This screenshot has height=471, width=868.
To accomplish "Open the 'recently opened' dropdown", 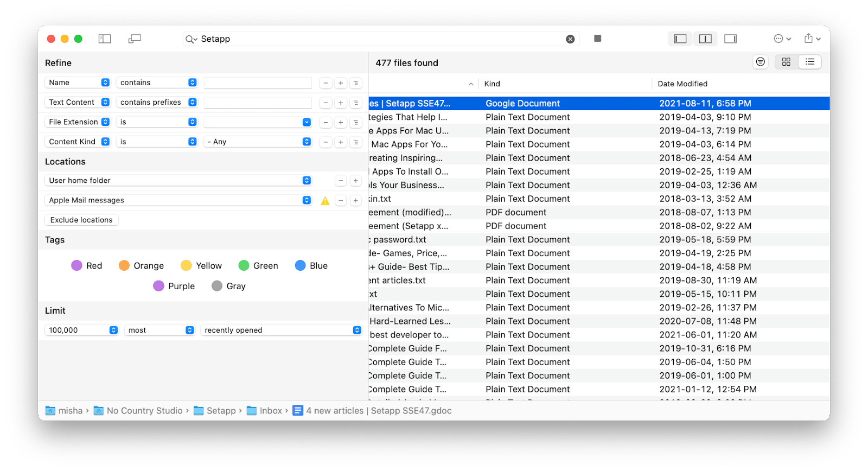I will pos(281,330).
